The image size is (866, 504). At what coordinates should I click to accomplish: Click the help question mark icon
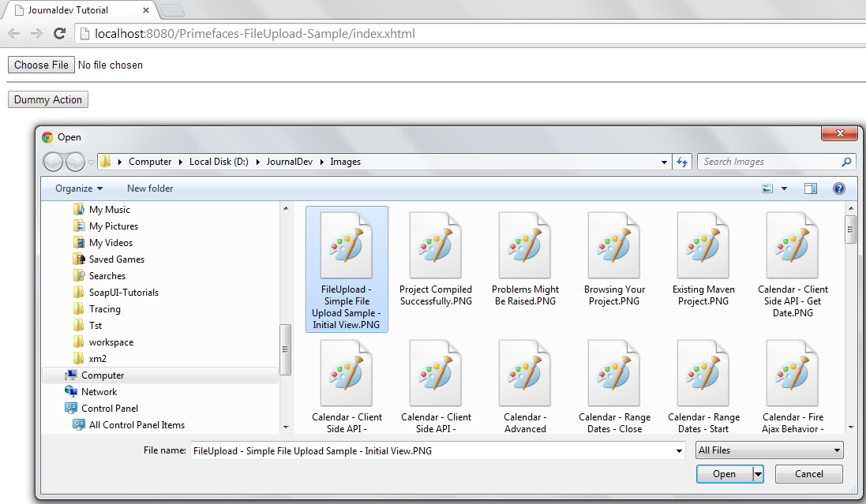click(838, 189)
